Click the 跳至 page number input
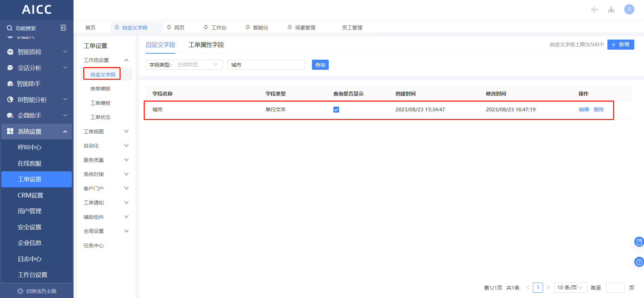The width and height of the screenshot is (644, 298). point(615,288)
